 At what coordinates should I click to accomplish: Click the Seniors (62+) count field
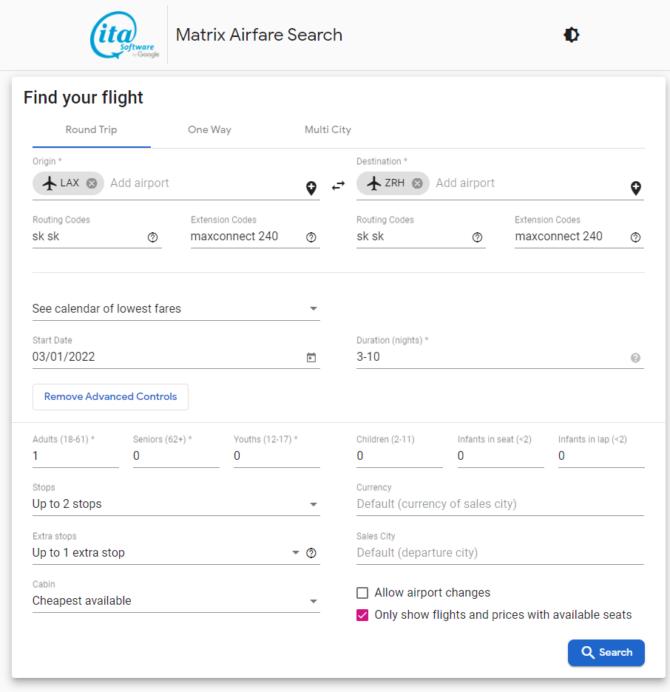(x=176, y=456)
